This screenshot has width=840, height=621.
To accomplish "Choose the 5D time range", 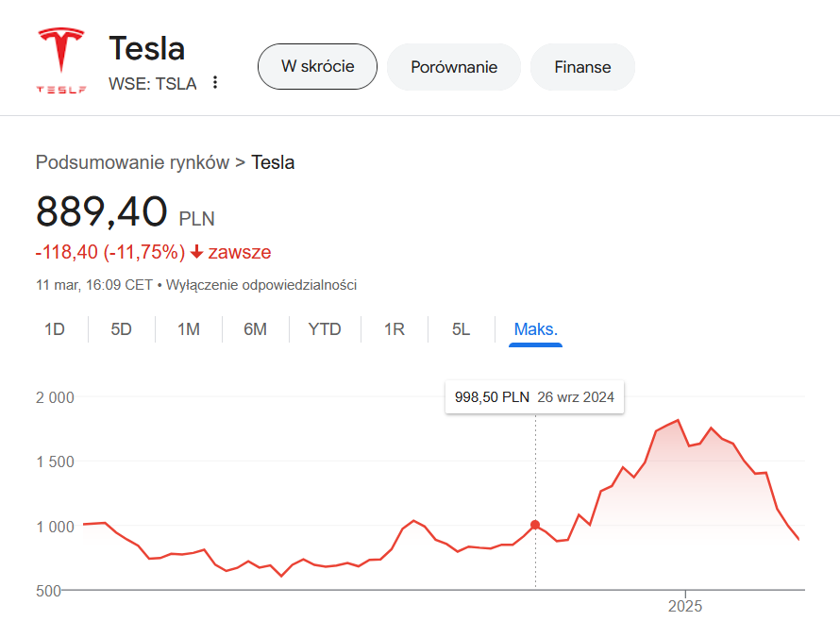I will point(121,329).
